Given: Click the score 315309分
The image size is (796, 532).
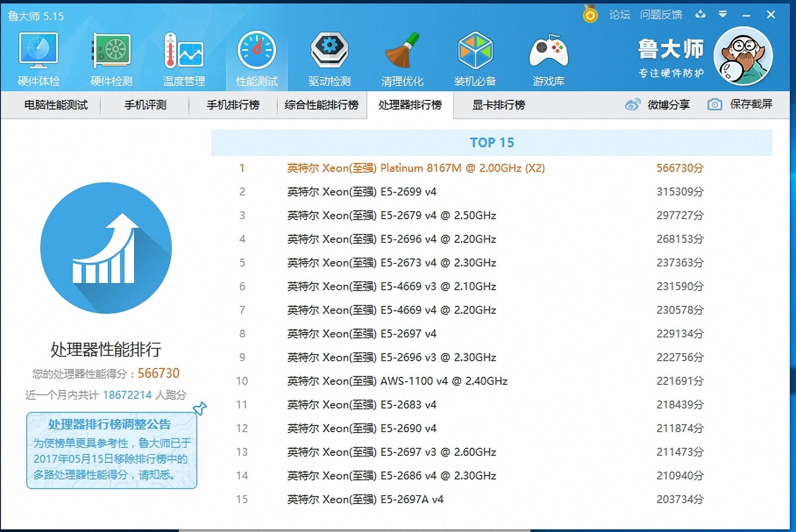Looking at the screenshot, I should (x=680, y=191).
